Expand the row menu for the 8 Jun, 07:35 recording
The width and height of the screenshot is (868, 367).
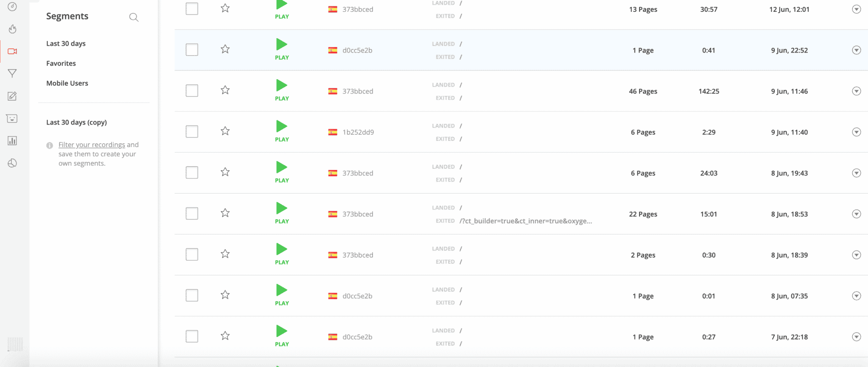point(856,296)
